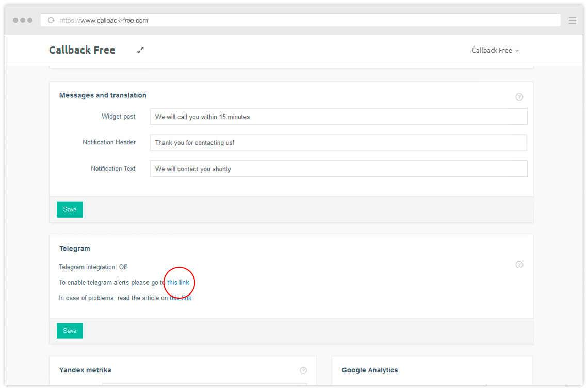Save the Messages and translation settings
Viewport: 588px width, 392px height.
pos(70,210)
